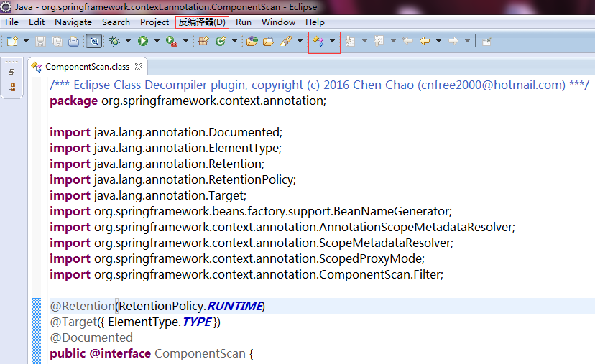
Task: Click the java.lang.annotation.Target import line
Action: (x=148, y=196)
